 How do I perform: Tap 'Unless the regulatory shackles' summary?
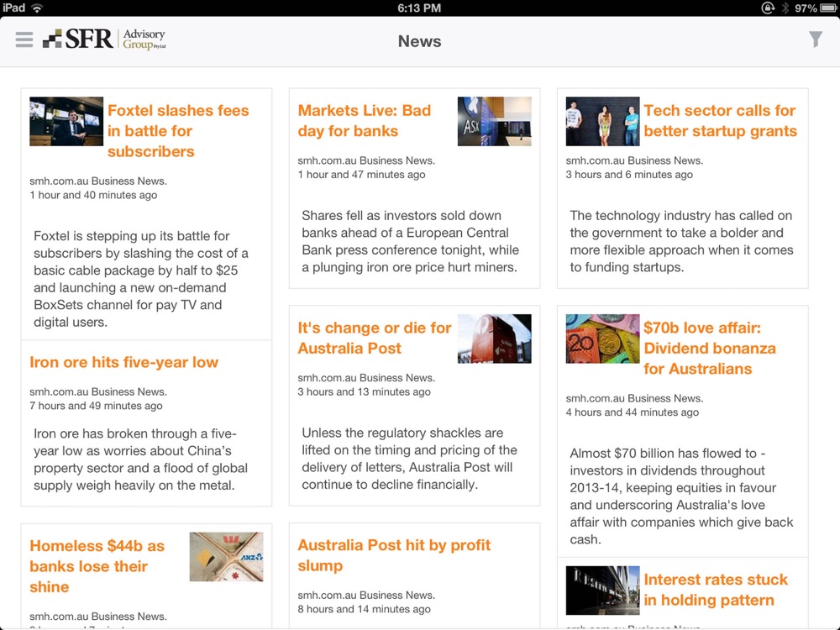coord(409,459)
